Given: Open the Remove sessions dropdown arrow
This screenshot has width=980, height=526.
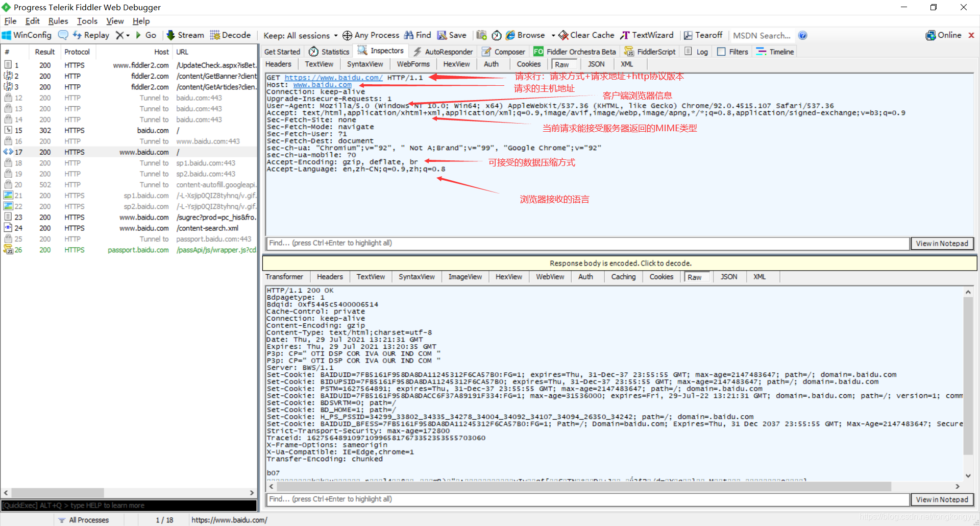Looking at the screenshot, I should (x=128, y=35).
